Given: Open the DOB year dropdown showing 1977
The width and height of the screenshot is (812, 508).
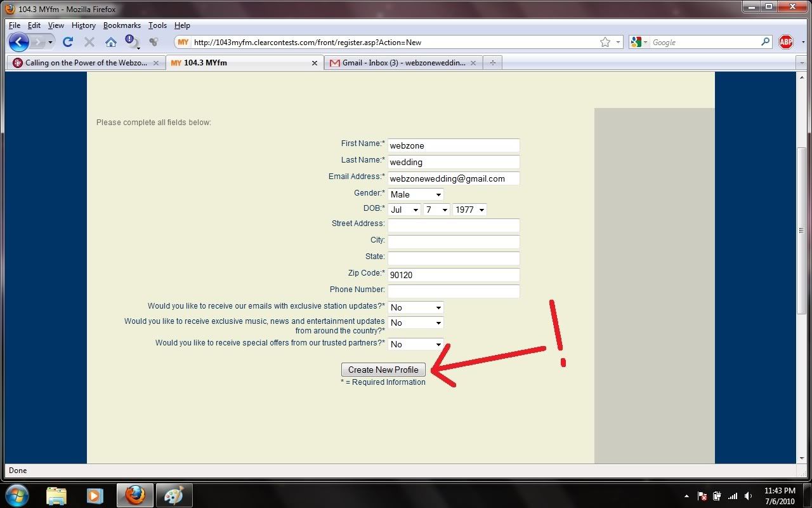Looking at the screenshot, I should pyautogui.click(x=469, y=210).
